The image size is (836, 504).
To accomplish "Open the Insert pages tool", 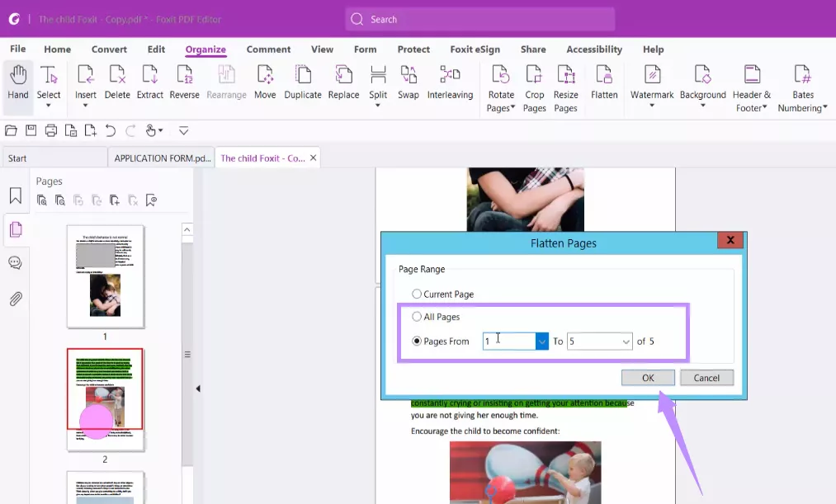I will pos(86,82).
